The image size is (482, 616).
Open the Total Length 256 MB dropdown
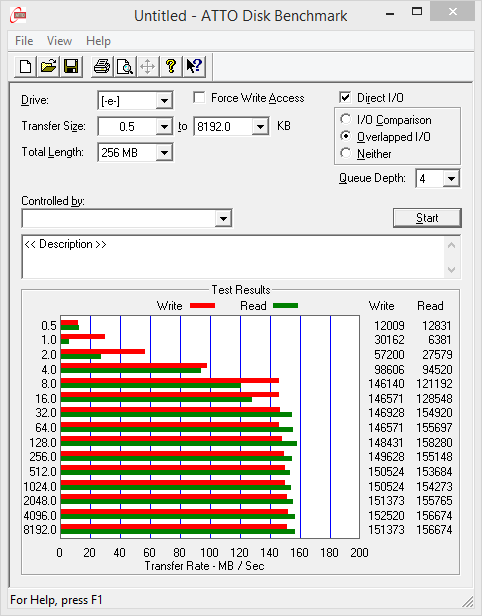point(164,152)
